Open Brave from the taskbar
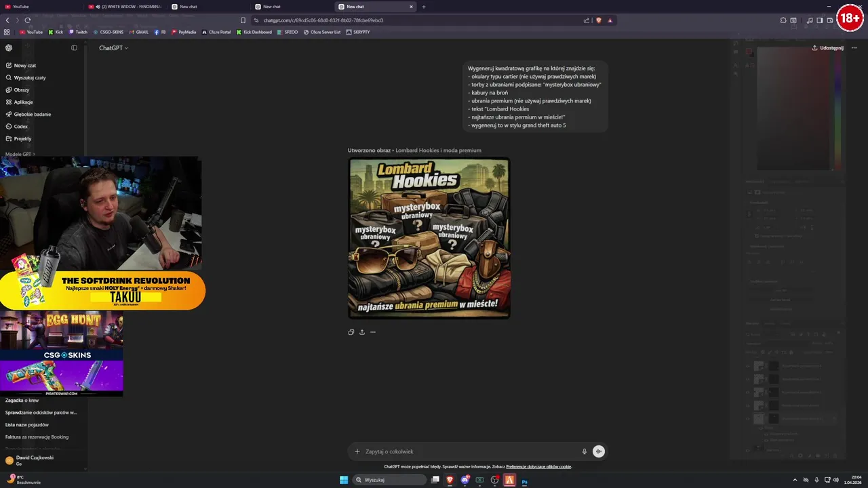The width and height of the screenshot is (868, 488). (450, 480)
